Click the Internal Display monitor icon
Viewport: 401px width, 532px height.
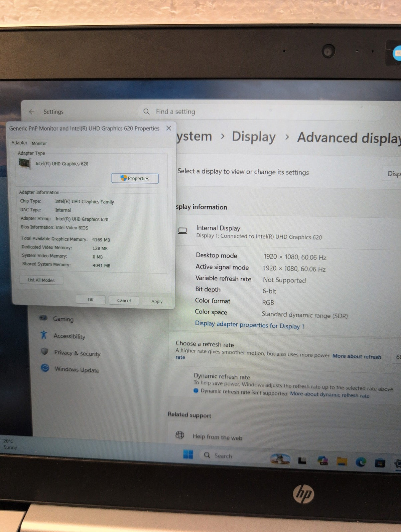point(182,231)
